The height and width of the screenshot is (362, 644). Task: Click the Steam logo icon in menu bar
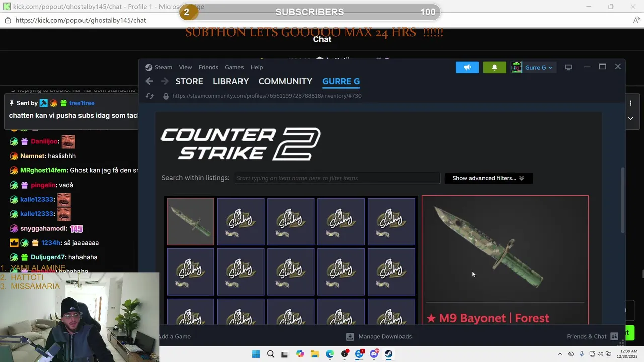148,67
